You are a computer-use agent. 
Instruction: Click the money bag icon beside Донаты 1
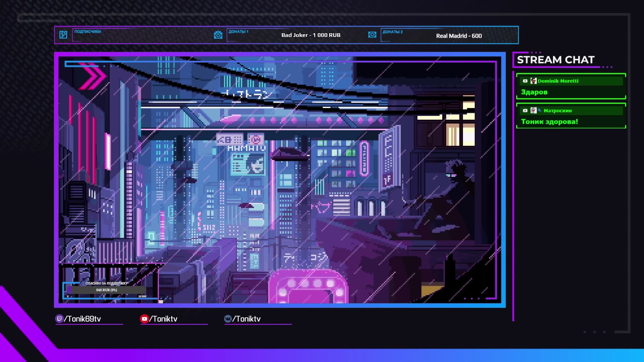[218, 35]
